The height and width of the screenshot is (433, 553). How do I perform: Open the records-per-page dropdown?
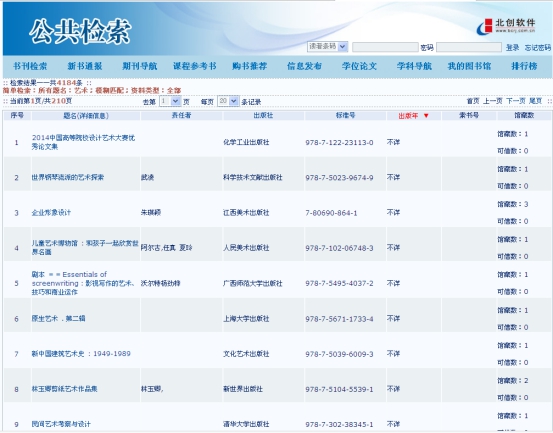click(x=228, y=102)
